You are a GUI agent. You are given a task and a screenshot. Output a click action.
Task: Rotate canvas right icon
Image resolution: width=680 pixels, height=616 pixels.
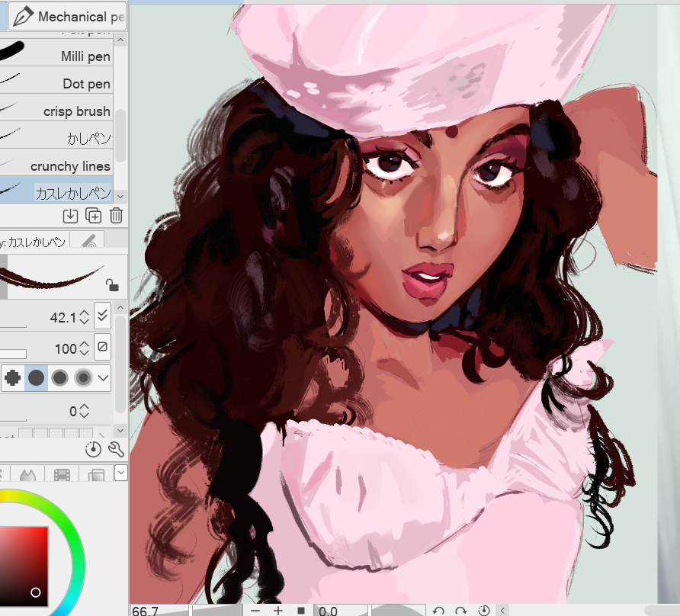coord(461,611)
